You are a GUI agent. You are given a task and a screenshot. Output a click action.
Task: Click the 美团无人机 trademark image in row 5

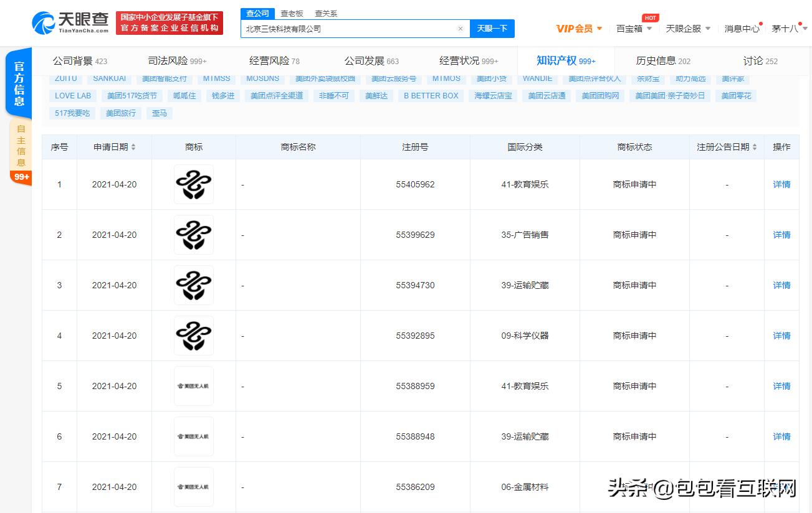193,386
